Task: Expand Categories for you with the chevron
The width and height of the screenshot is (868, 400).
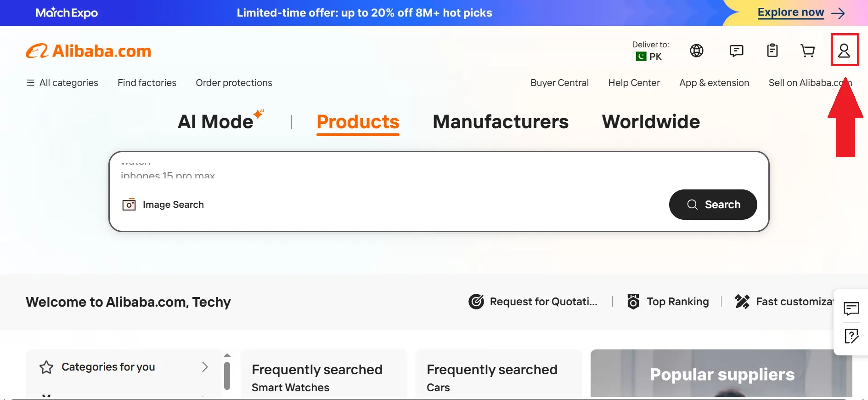Action: pyautogui.click(x=205, y=367)
